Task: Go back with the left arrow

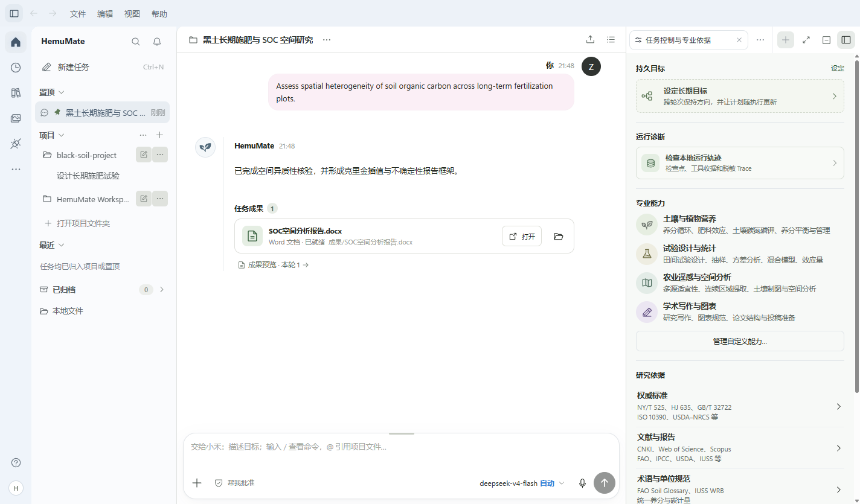Action: tap(34, 13)
